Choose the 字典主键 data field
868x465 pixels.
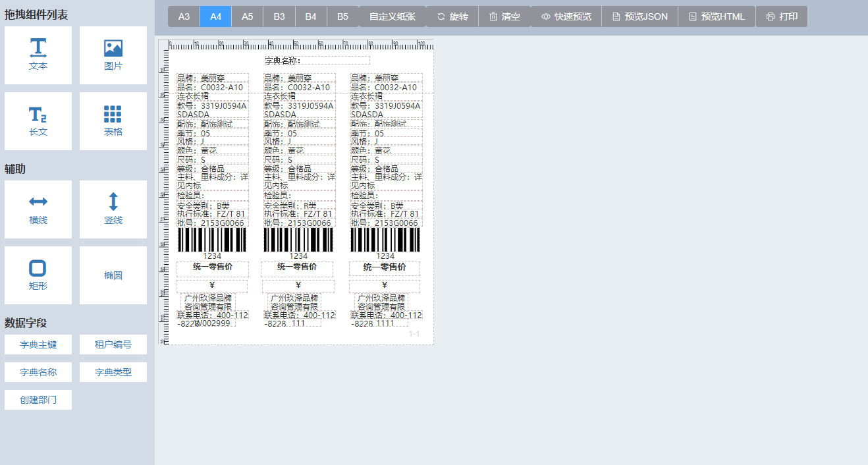[38, 344]
